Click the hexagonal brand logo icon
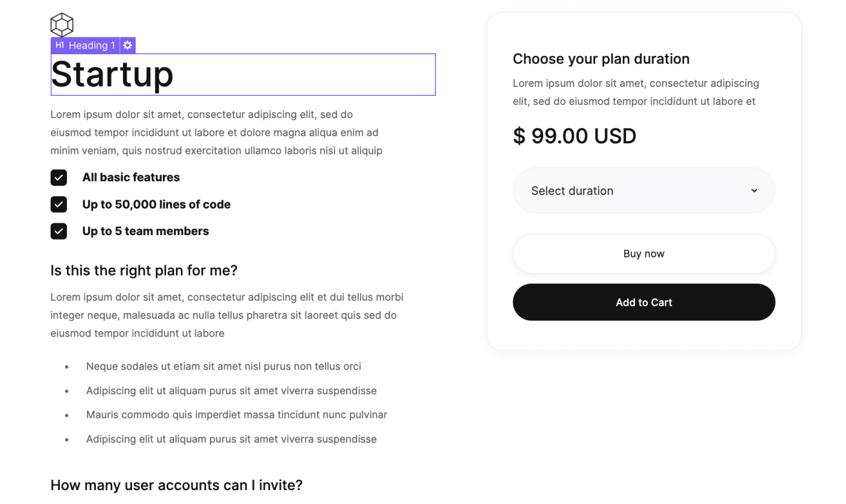This screenshot has height=504, width=846. coord(62,25)
